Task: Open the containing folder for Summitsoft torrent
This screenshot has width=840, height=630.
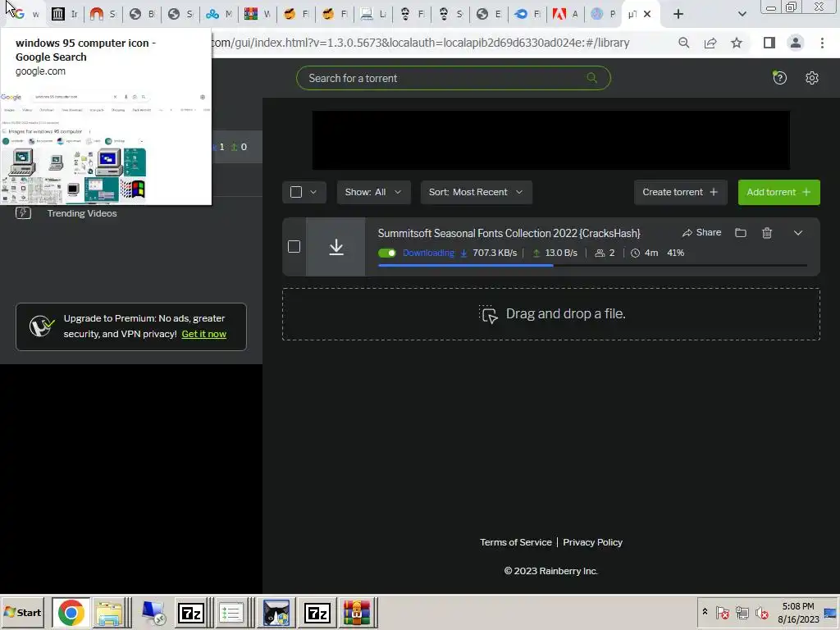Action: click(741, 232)
